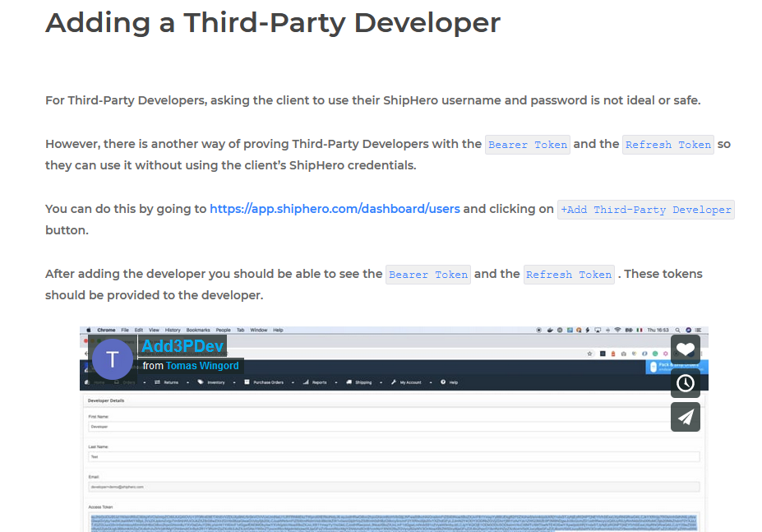Click the Email field in video
The width and height of the screenshot is (762, 532).
point(393,487)
